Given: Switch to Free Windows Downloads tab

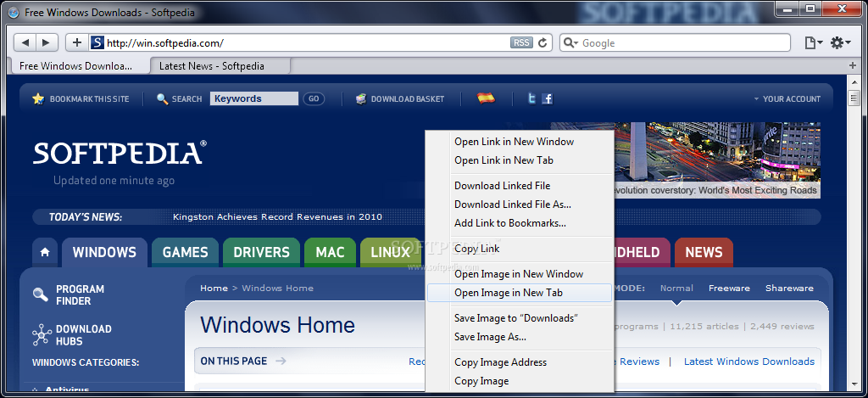Looking at the screenshot, I should click(81, 66).
